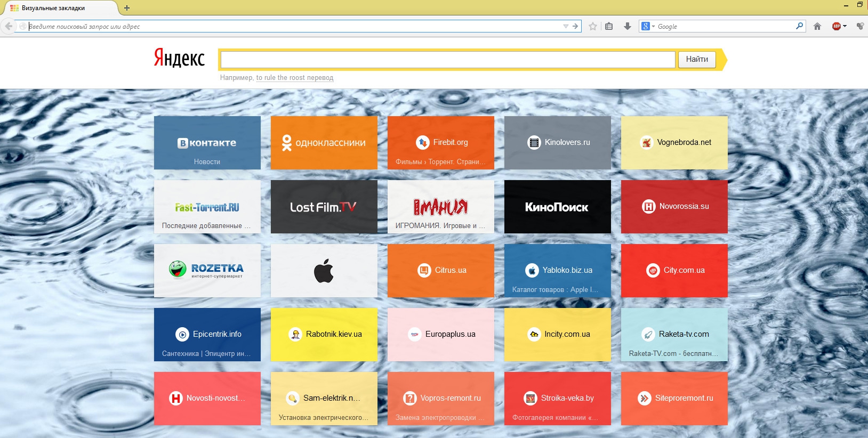
Task: Open the Europaplus.ua bookmark tile
Action: click(x=441, y=335)
